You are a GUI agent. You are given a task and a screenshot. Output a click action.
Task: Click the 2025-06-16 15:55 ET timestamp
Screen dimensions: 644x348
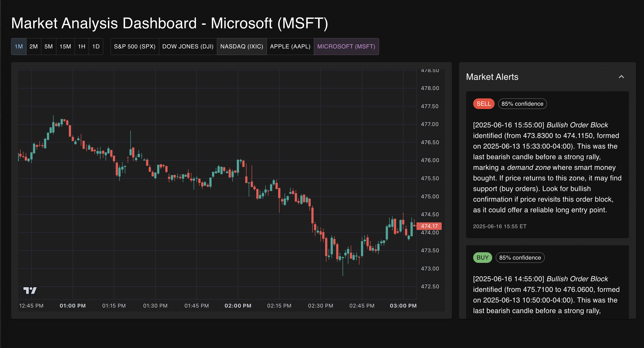[x=499, y=226]
